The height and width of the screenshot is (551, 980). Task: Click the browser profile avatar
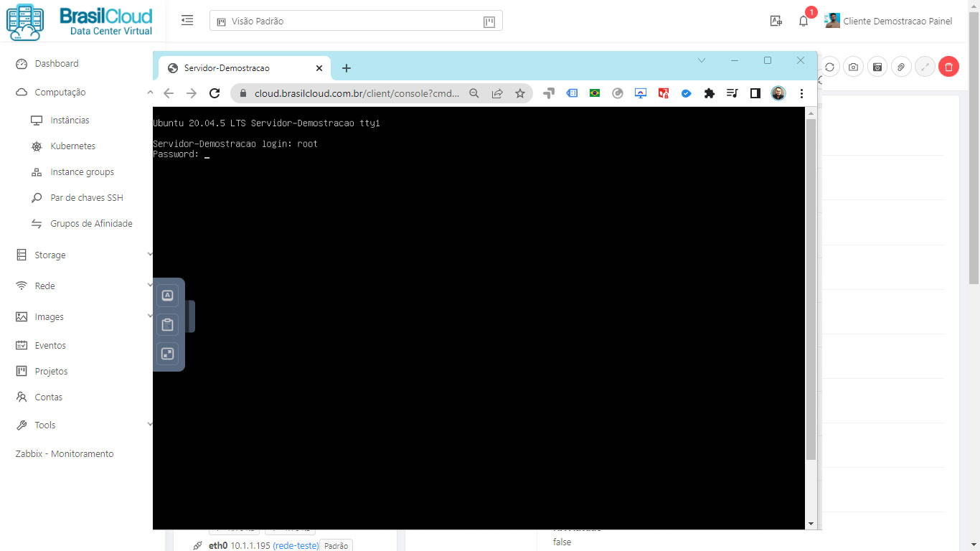point(778,93)
